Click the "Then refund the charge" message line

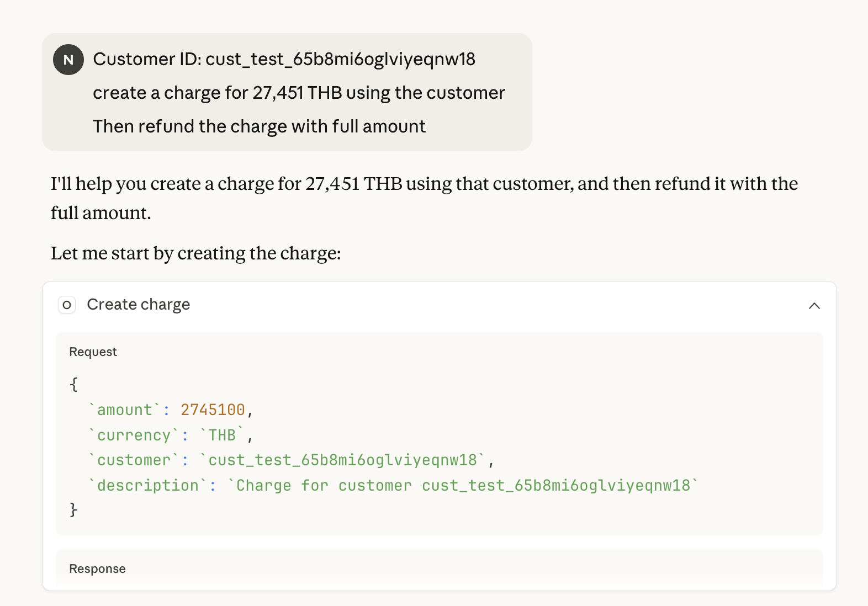(259, 127)
